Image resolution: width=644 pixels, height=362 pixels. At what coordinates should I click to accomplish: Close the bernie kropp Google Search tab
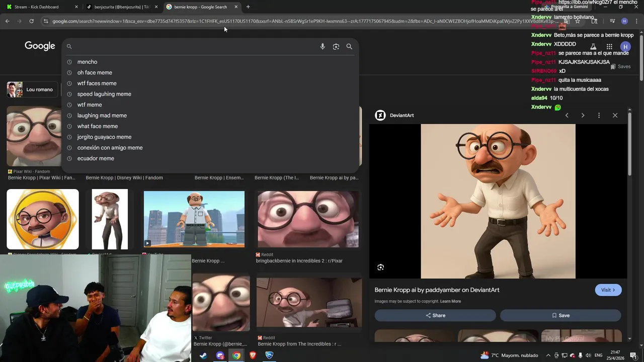(236, 7)
